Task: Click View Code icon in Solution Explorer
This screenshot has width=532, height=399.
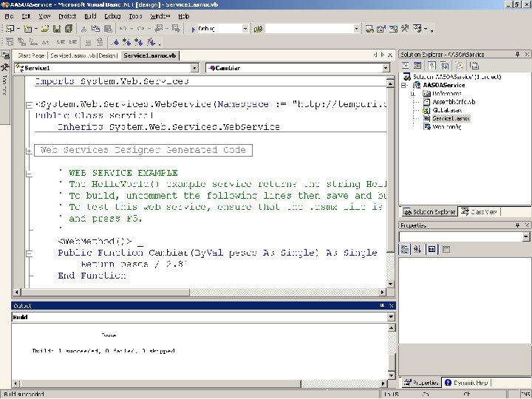Action: click(x=406, y=66)
